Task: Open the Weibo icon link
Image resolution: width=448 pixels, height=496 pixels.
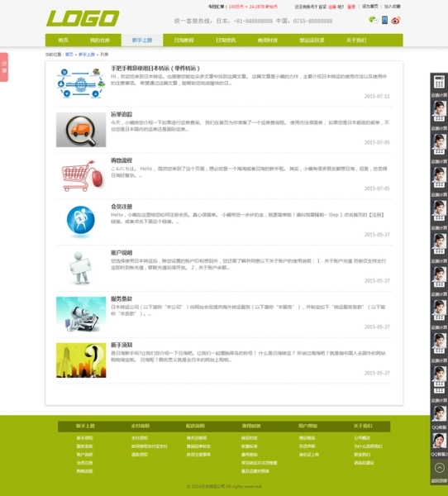Action: [x=396, y=21]
